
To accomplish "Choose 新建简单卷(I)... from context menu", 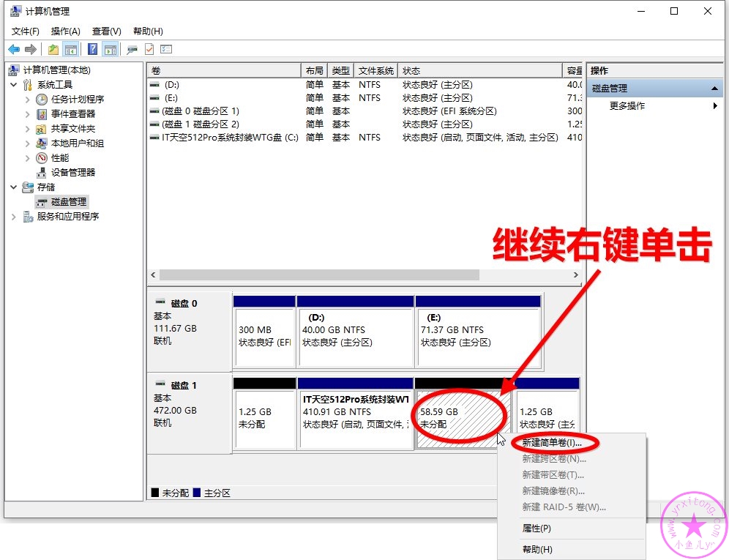I will 552,443.
